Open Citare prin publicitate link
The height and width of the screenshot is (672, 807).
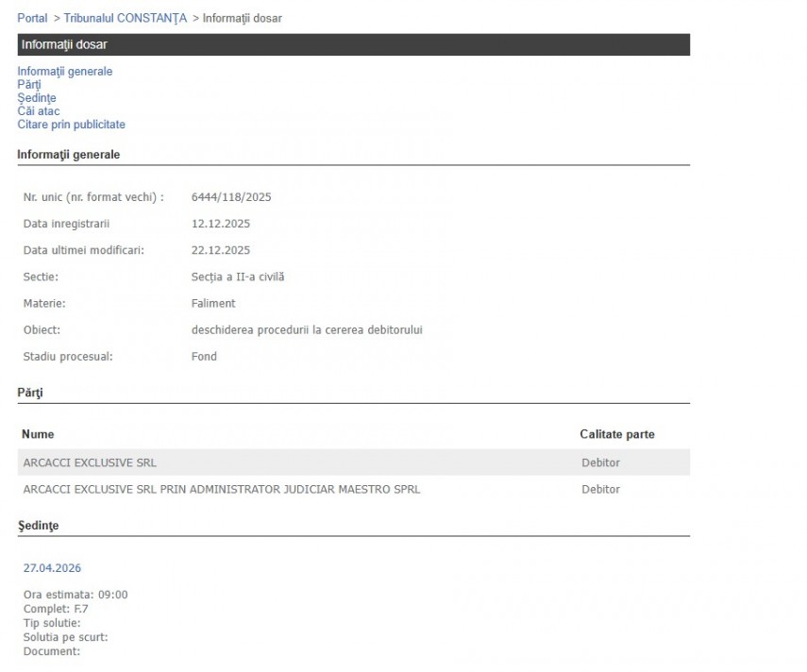click(x=71, y=125)
